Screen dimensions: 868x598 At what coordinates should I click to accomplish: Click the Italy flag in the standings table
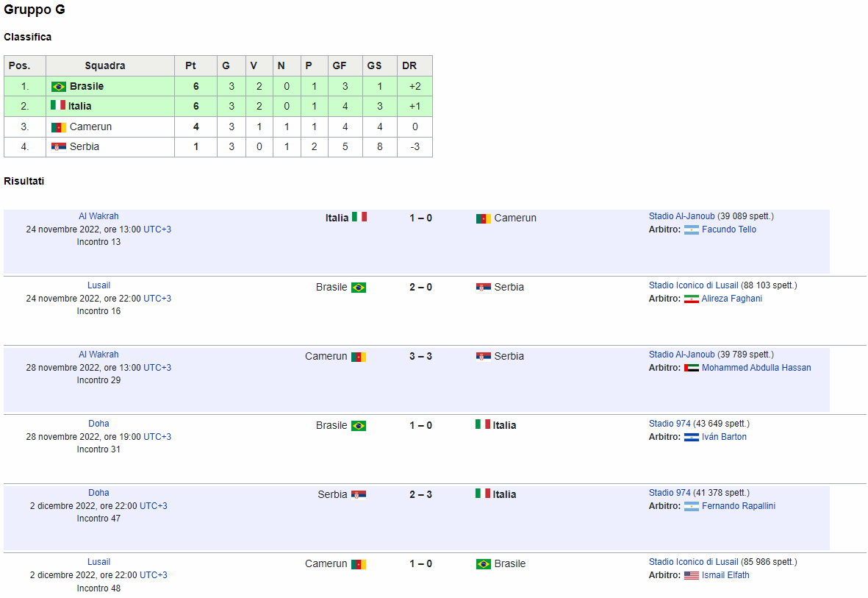click(x=58, y=105)
